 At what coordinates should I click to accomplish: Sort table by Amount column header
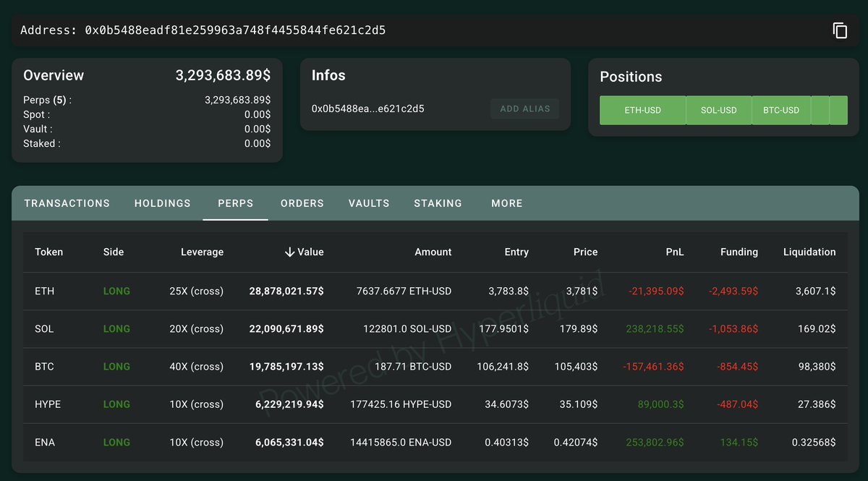(433, 252)
